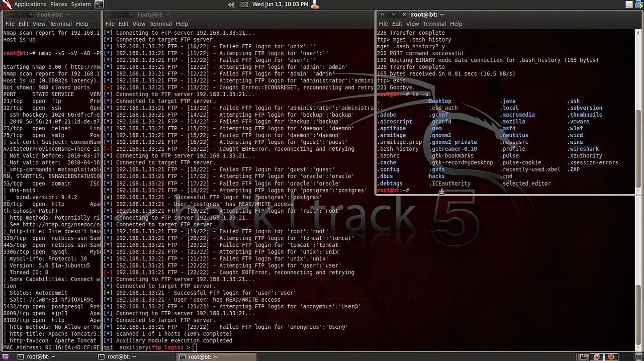644x361 pixels.
Task: Click 'hacks' directory in the ls listing
Action: (x=437, y=176)
